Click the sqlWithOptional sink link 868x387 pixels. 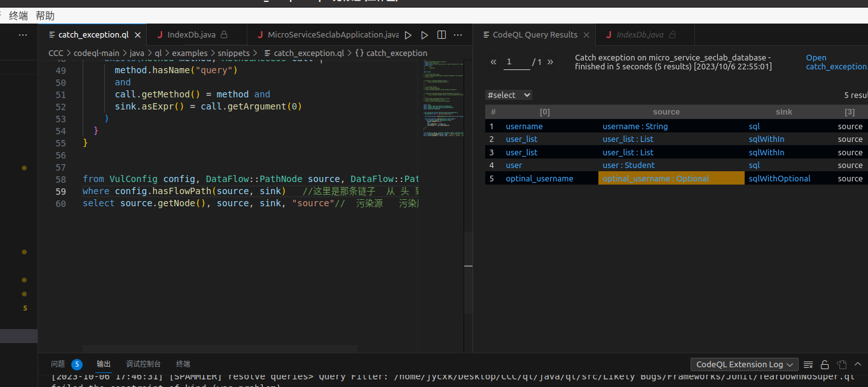tap(779, 179)
